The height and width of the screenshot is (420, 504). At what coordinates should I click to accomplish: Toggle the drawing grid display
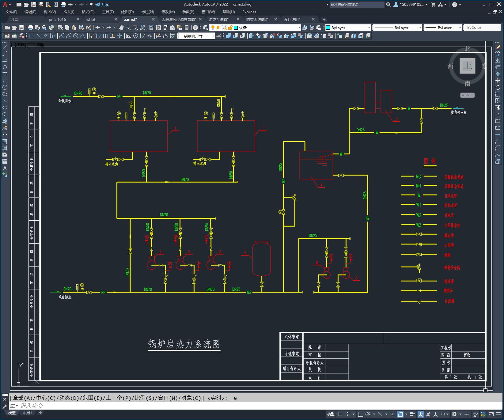tap(340, 414)
